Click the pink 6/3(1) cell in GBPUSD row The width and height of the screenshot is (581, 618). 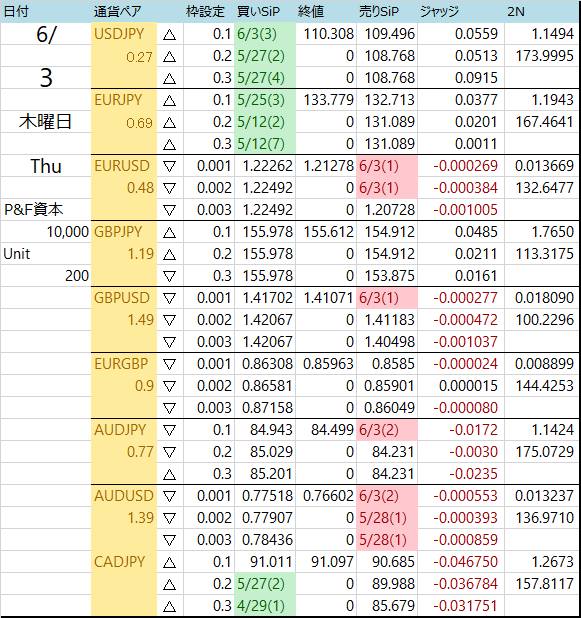coord(387,298)
